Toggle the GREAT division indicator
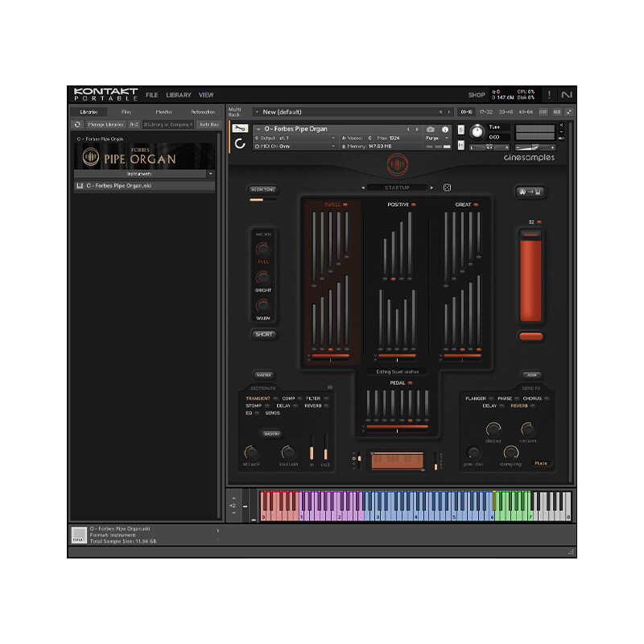 click(476, 204)
